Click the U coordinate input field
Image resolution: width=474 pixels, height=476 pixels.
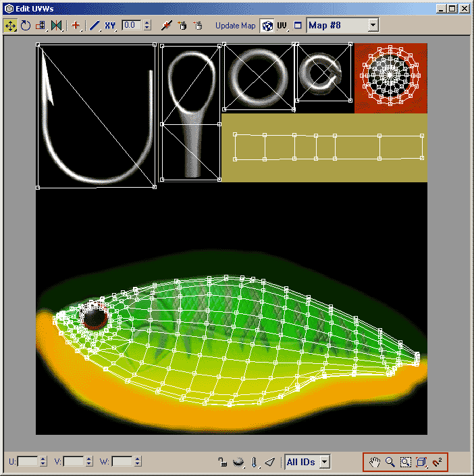pos(28,462)
